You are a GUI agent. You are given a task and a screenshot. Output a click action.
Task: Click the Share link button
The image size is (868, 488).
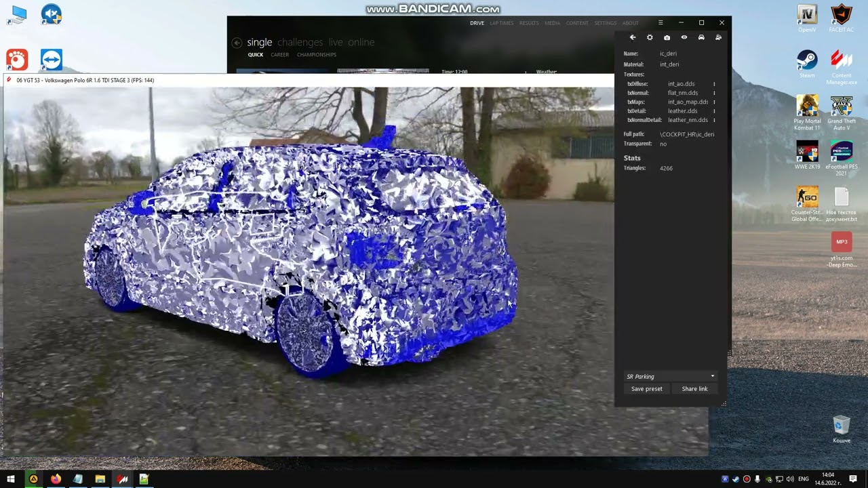click(694, 388)
